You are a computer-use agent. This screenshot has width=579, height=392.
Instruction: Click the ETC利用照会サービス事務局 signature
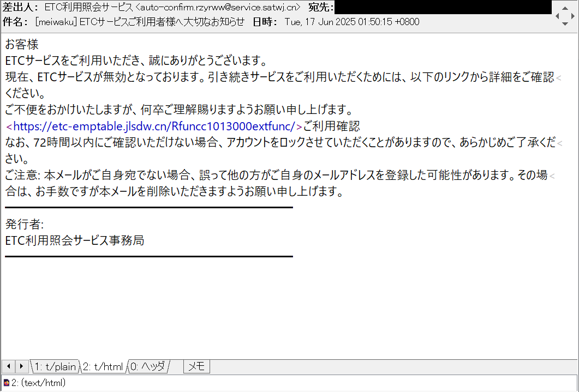[x=75, y=240]
